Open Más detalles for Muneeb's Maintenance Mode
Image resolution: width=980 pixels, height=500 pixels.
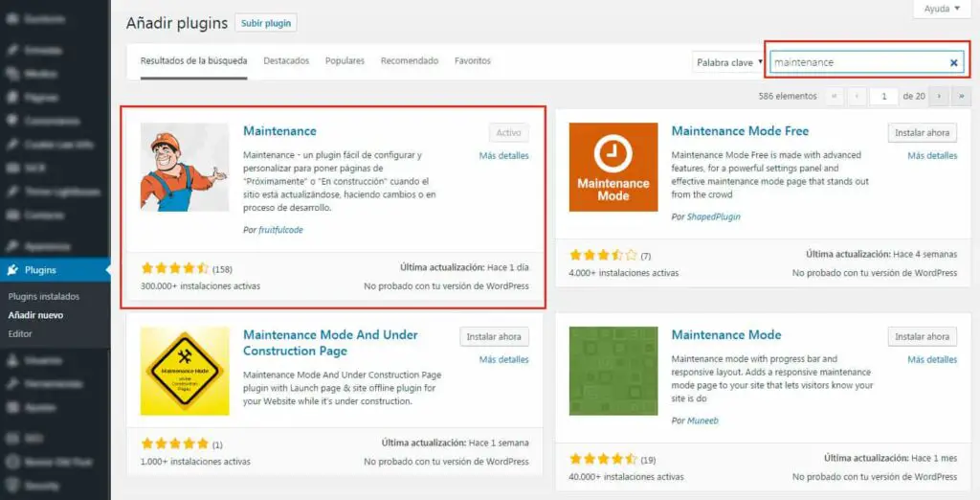pos(932,360)
